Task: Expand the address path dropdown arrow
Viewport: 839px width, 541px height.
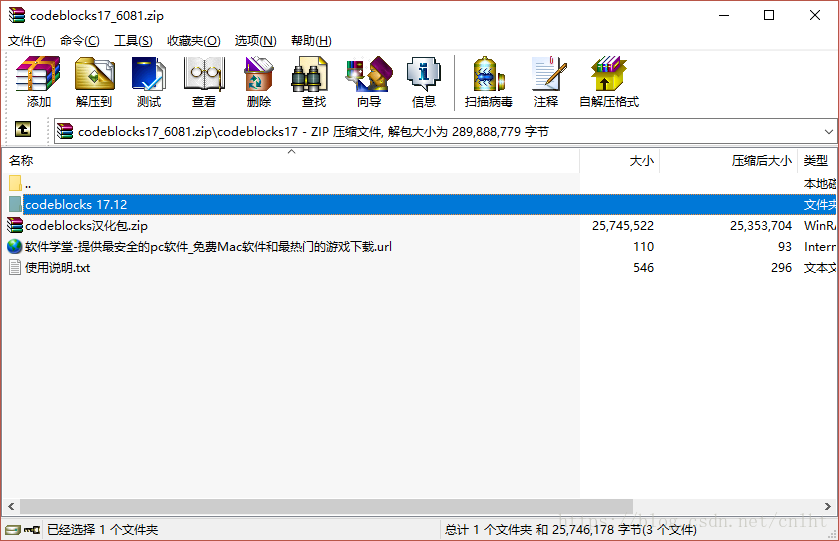Action: click(828, 131)
